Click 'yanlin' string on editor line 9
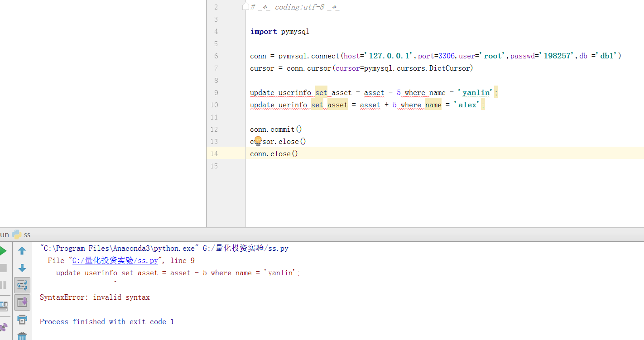 click(476, 93)
